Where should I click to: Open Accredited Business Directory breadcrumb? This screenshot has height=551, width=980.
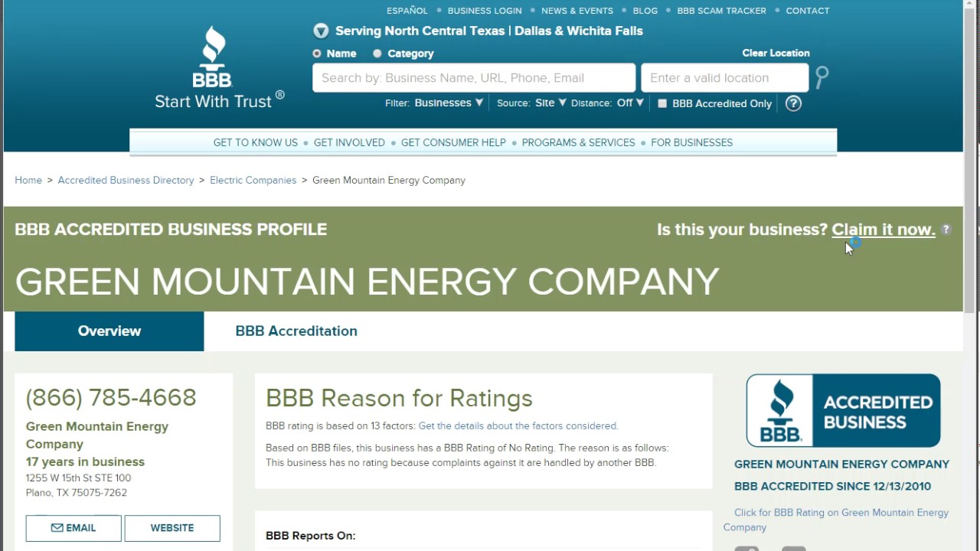[126, 181]
